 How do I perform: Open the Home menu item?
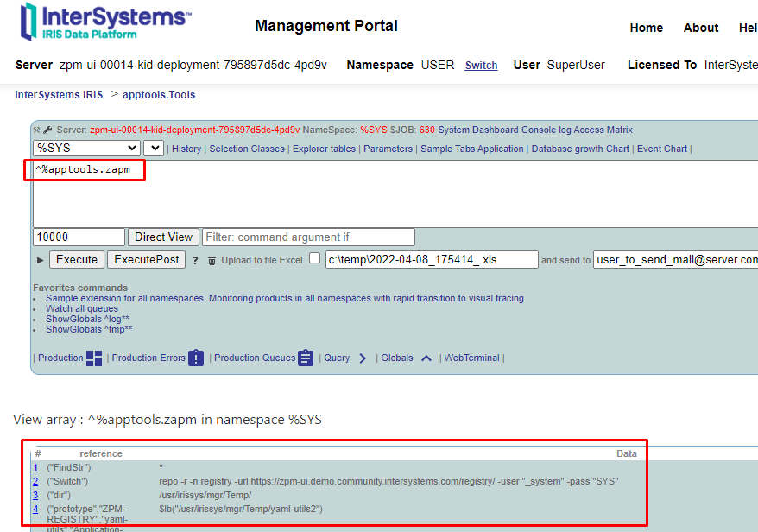(647, 28)
